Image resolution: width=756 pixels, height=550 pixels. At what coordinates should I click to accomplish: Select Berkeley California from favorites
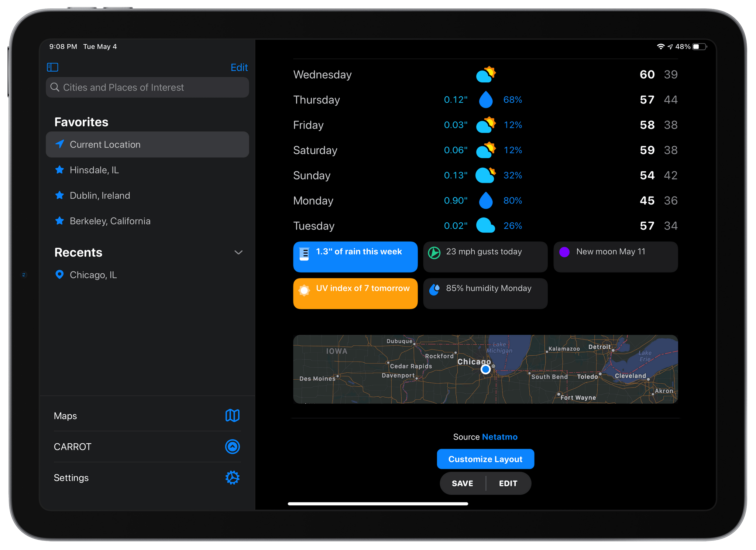point(110,221)
